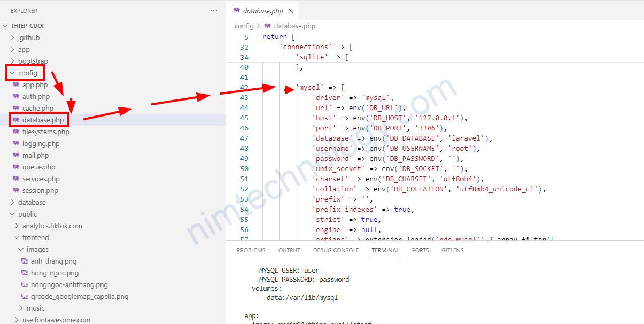Open the DEBUG CONSOLE tab

click(336, 250)
